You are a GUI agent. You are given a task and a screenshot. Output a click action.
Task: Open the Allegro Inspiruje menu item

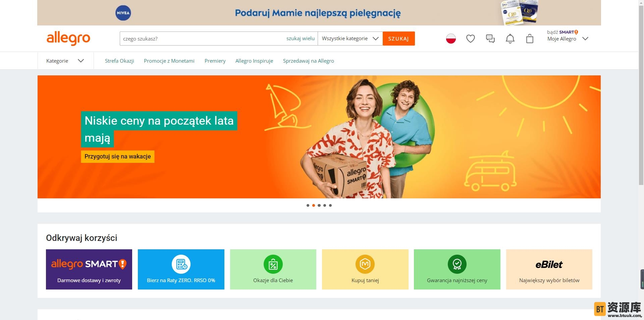(x=254, y=61)
